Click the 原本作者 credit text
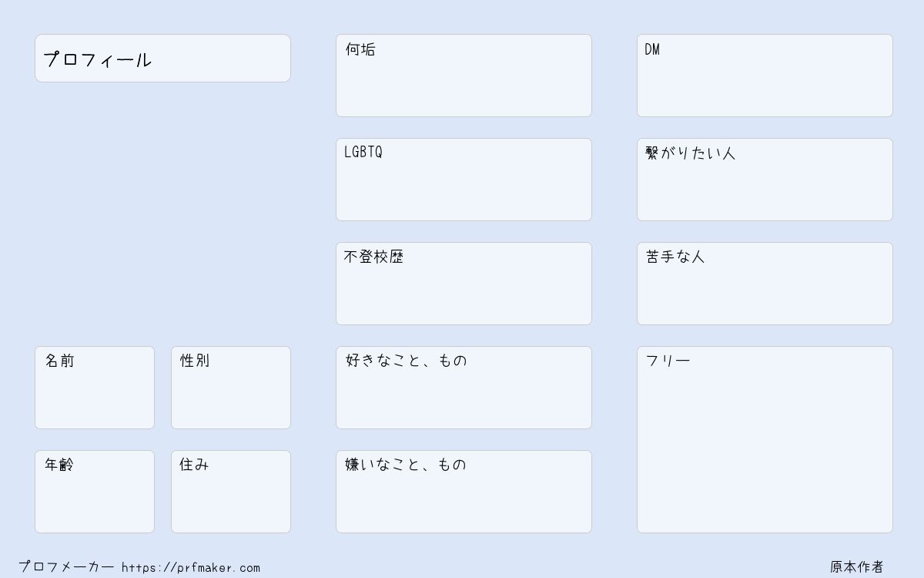 [x=856, y=567]
